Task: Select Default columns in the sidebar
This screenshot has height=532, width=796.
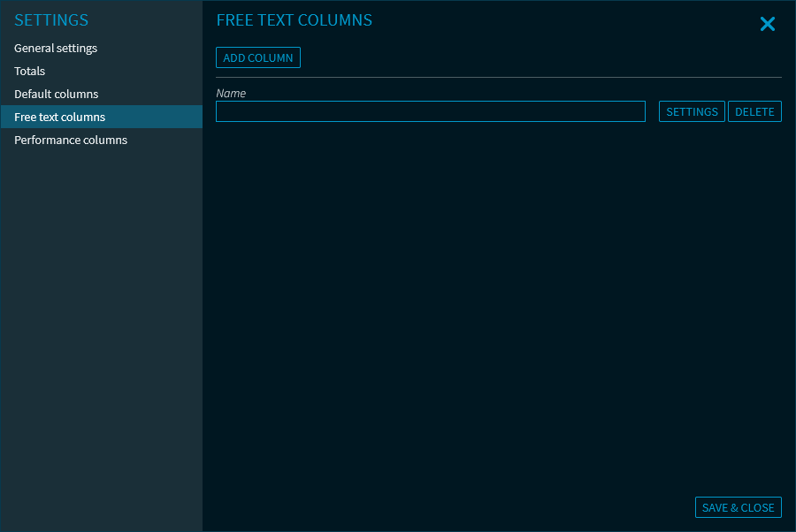Action: [x=56, y=95]
